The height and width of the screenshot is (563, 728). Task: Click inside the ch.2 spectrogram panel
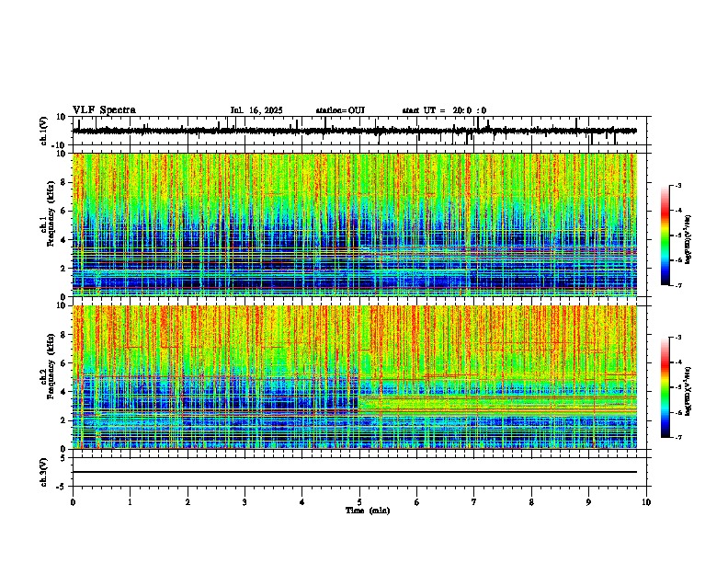(354, 377)
